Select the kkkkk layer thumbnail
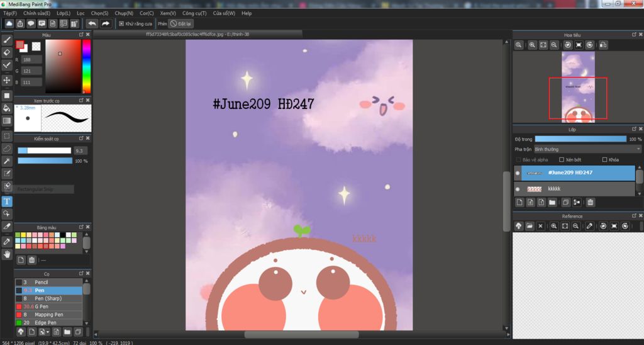Viewport: 644px width, 345px height. tap(534, 189)
